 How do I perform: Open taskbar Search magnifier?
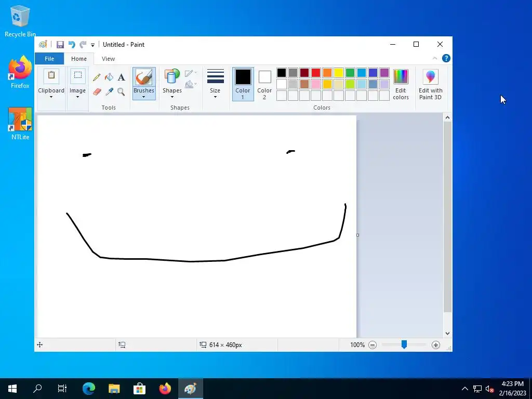tap(37, 389)
